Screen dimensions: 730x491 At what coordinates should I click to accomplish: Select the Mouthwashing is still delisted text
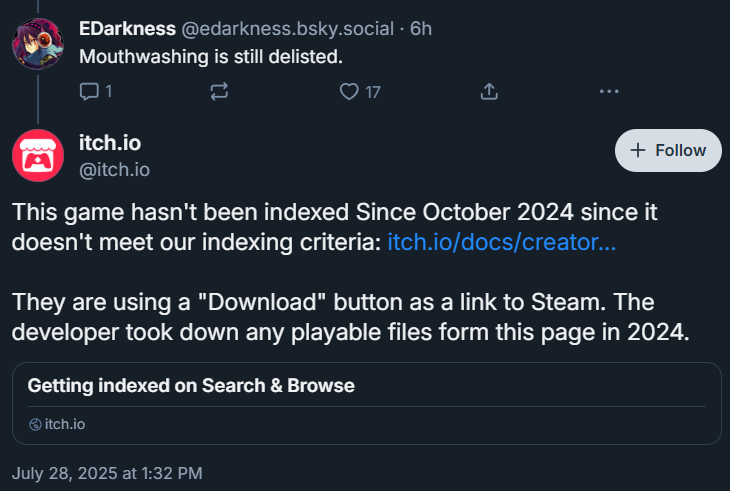coord(211,57)
